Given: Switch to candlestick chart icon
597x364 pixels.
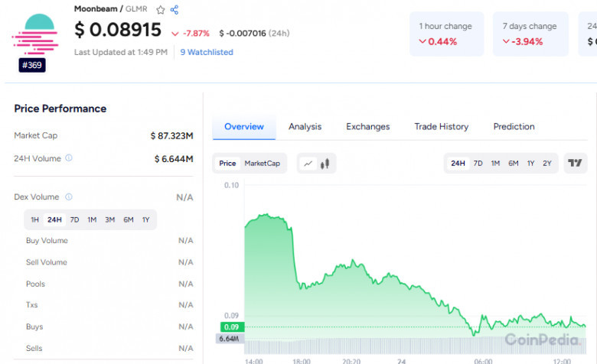Looking at the screenshot, I should pos(325,164).
